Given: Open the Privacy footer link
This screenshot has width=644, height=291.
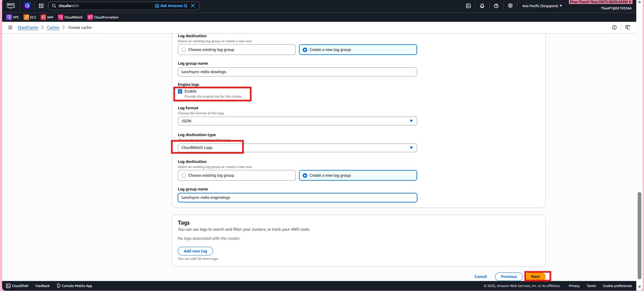Looking at the screenshot, I should (574, 286).
